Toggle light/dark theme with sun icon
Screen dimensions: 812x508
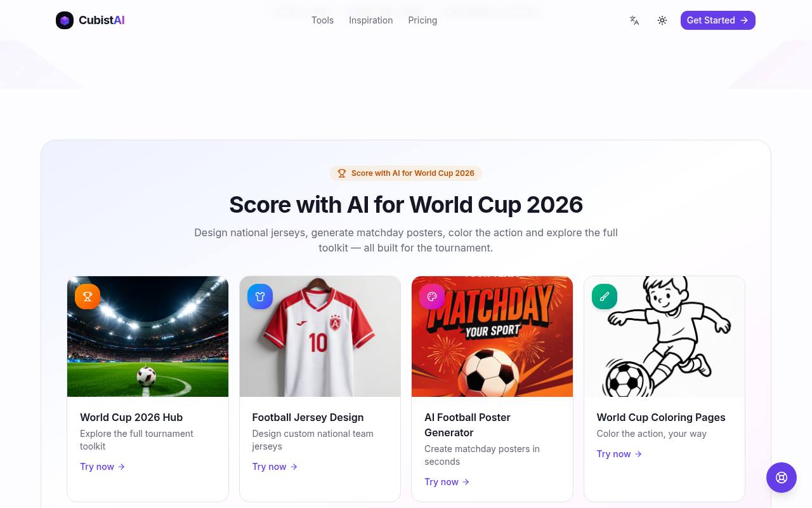662,20
